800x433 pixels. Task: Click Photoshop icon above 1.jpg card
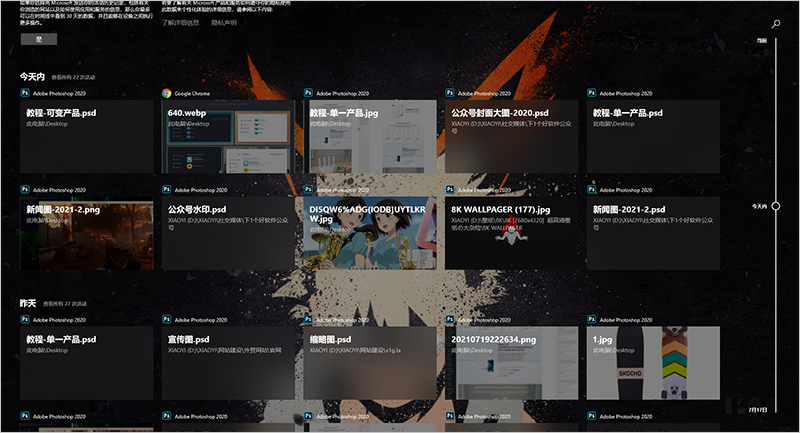tap(591, 319)
